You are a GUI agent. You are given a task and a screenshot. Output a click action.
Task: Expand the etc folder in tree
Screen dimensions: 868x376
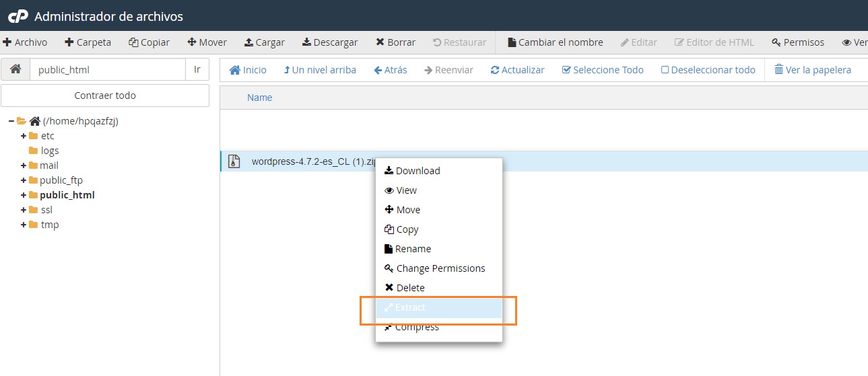pos(24,136)
